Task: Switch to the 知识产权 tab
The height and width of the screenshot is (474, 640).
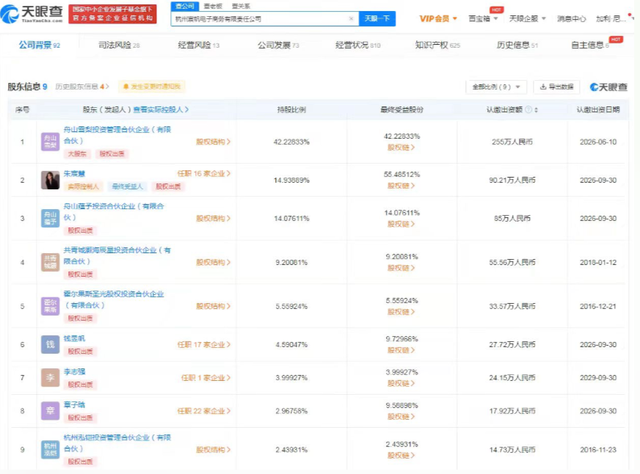Action: pyautogui.click(x=438, y=45)
